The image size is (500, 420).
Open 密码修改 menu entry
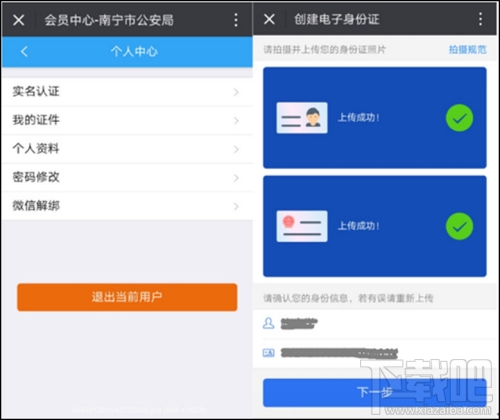pos(127,177)
